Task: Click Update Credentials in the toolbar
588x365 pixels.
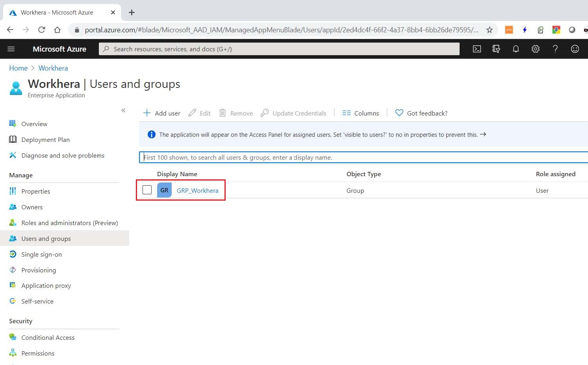Action: click(x=293, y=113)
